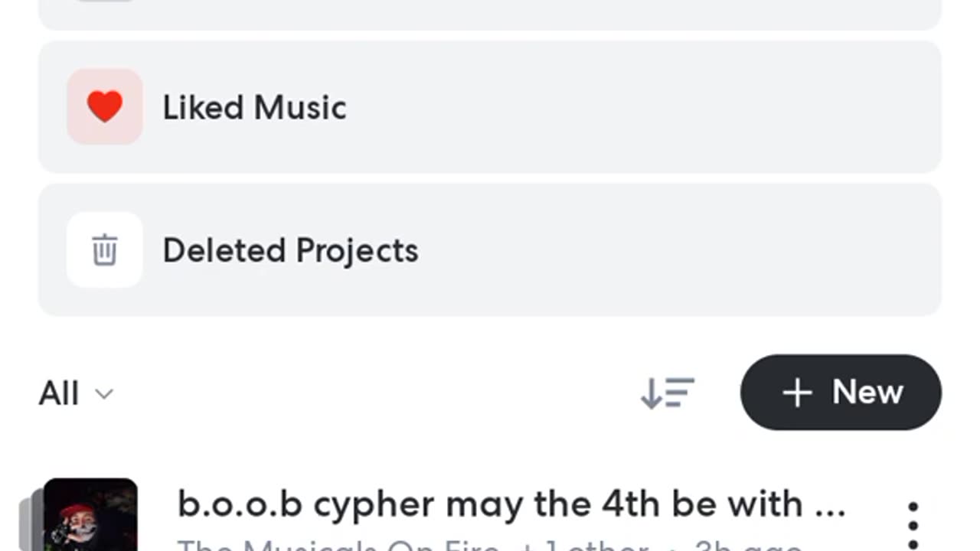The width and height of the screenshot is (980, 551).
Task: Open the three-dot menu for b.o.o.b cypher
Action: click(913, 526)
